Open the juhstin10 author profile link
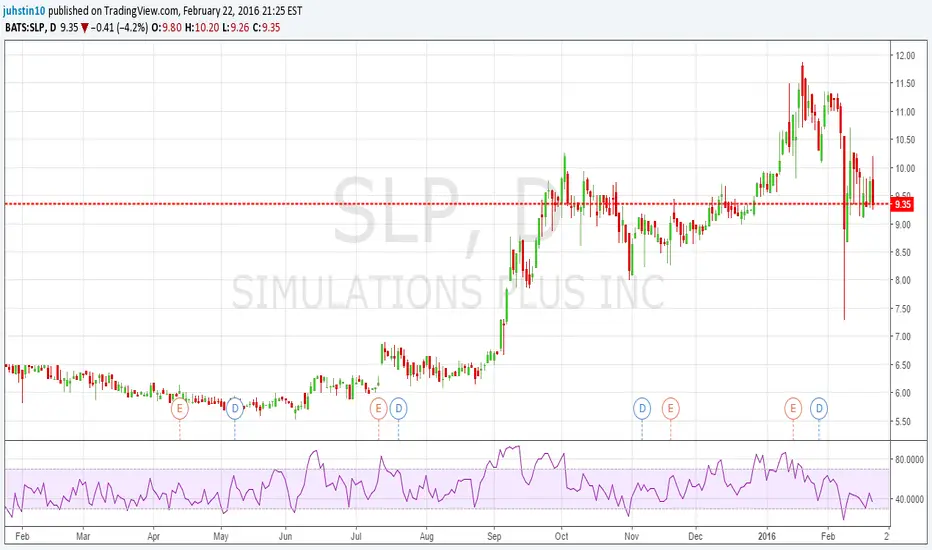This screenshot has width=932, height=550. [24, 11]
